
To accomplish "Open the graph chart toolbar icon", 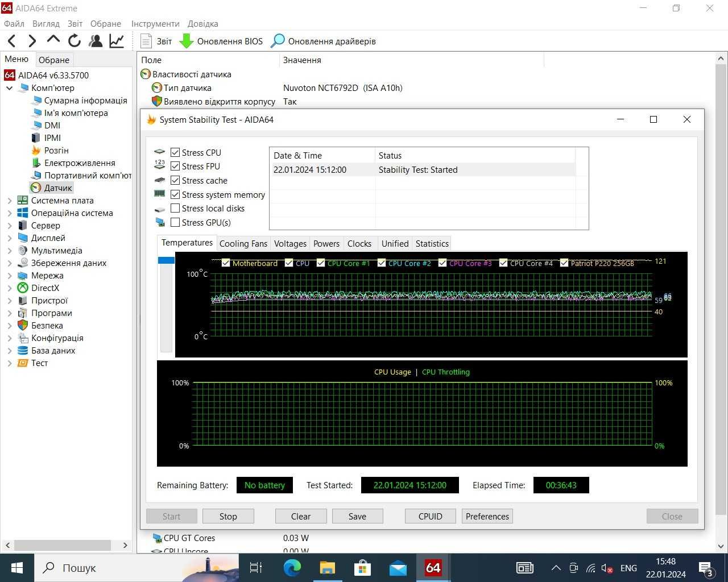I will (x=117, y=41).
